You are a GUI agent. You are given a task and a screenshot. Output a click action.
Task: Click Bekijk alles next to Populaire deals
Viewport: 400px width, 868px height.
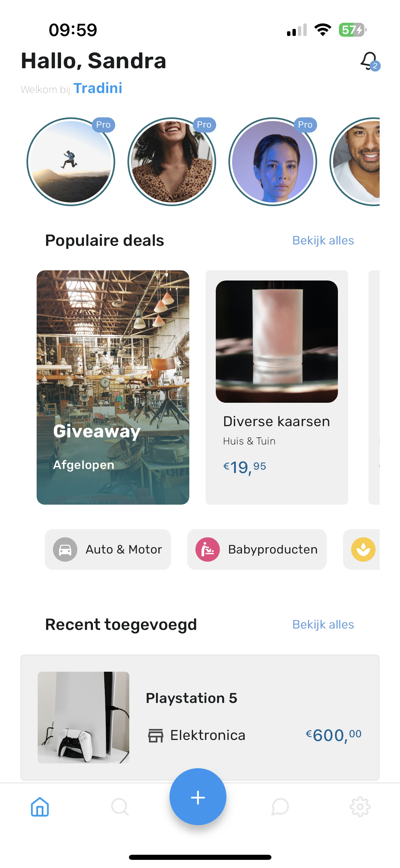[323, 240]
